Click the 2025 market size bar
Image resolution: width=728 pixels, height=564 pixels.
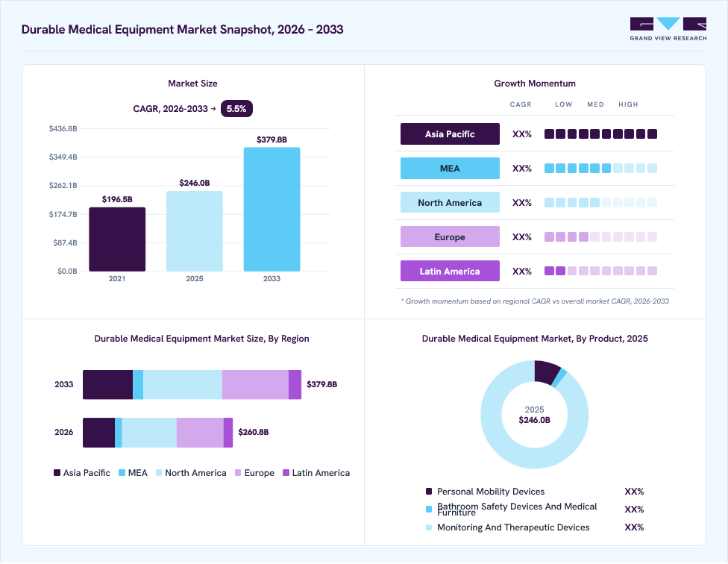[x=195, y=231]
